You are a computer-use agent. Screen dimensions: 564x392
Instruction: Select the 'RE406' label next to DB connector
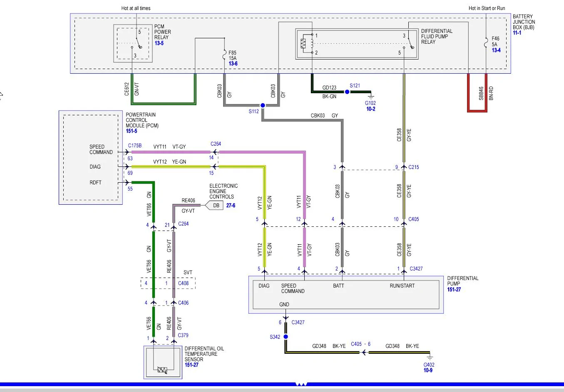coord(188,201)
